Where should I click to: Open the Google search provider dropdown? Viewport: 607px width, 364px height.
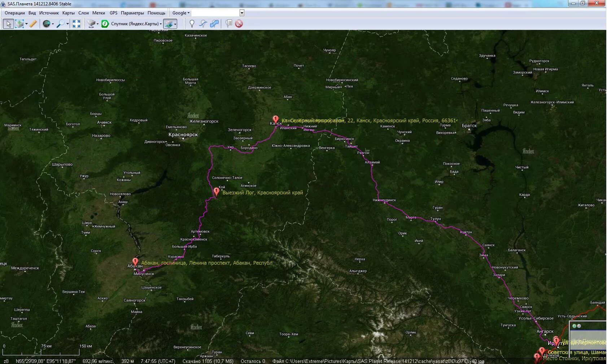coord(181,13)
